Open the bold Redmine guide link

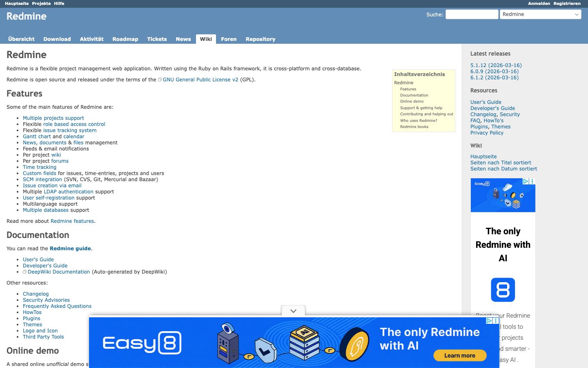pyautogui.click(x=70, y=249)
